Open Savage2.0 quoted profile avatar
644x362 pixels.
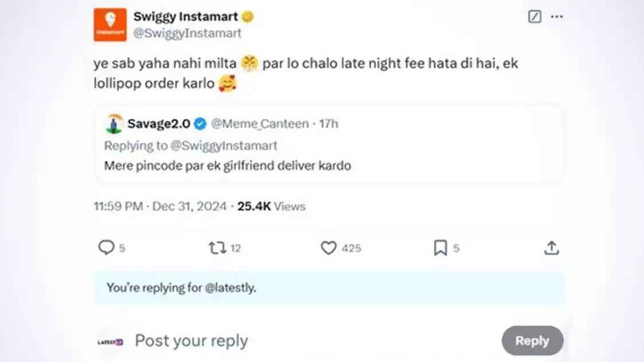115,124
